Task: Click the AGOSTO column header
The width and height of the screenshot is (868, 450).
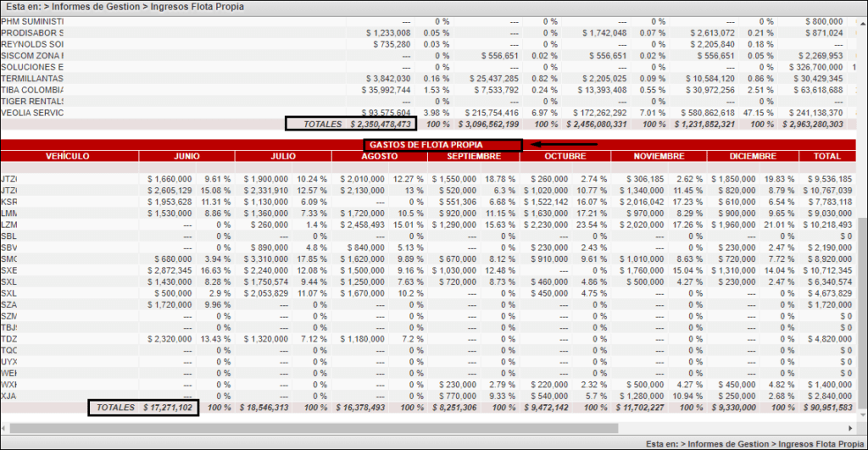Action: coord(380,157)
